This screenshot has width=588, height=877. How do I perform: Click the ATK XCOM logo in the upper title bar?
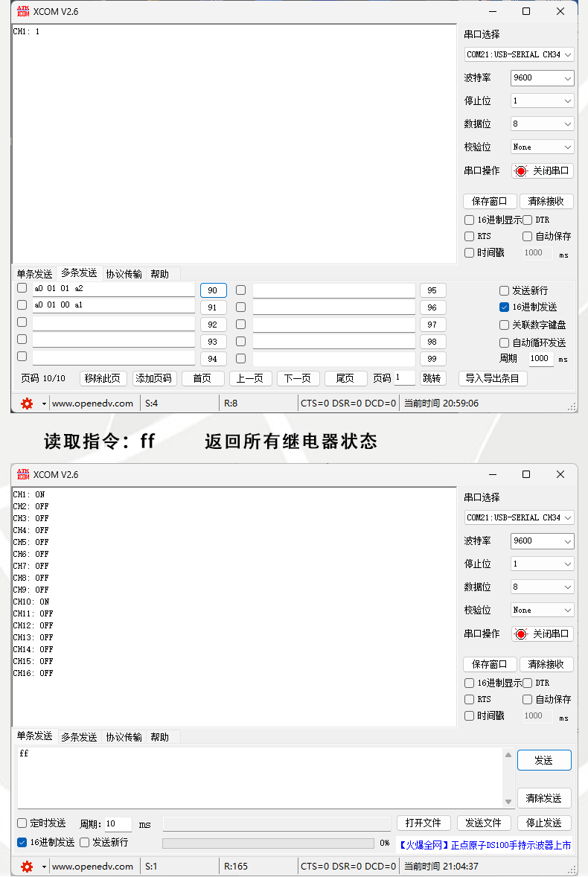point(23,11)
